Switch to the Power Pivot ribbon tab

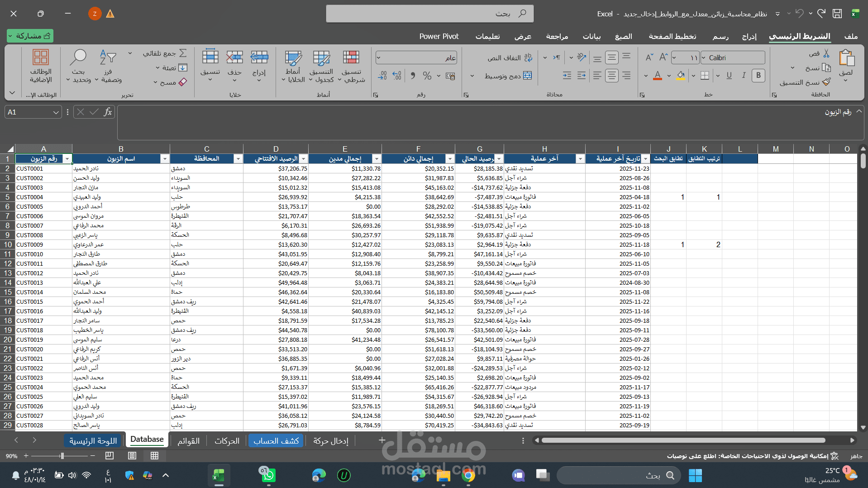coord(439,36)
